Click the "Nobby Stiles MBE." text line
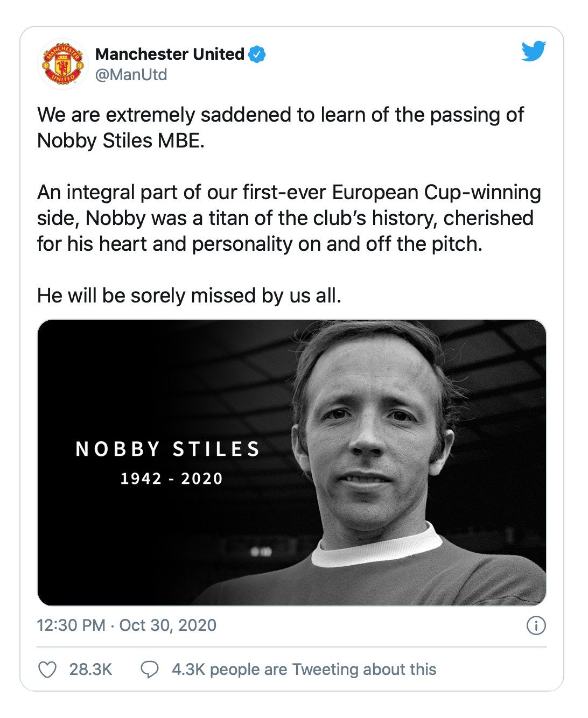 121,140
